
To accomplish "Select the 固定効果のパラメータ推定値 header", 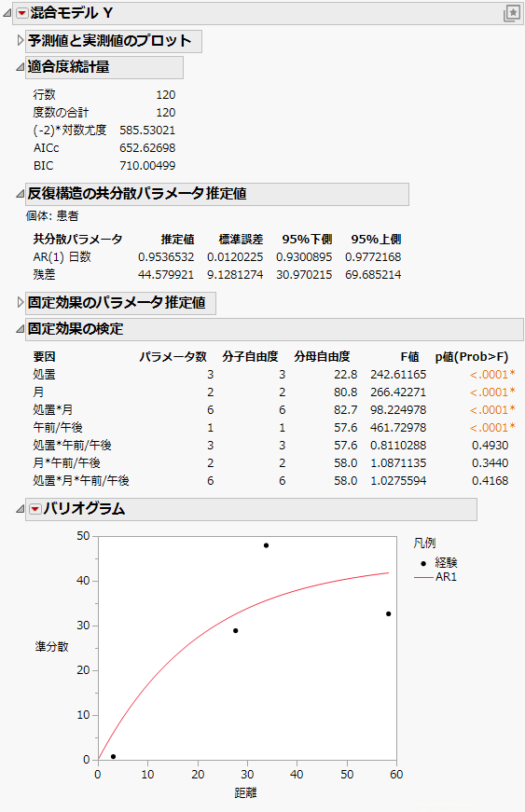I will point(120,303).
